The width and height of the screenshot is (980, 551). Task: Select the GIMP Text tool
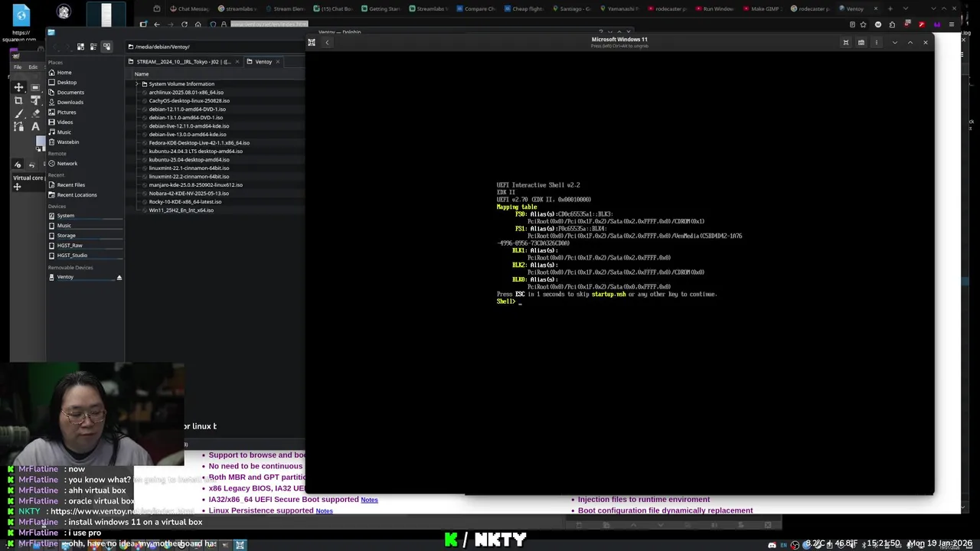(x=35, y=126)
